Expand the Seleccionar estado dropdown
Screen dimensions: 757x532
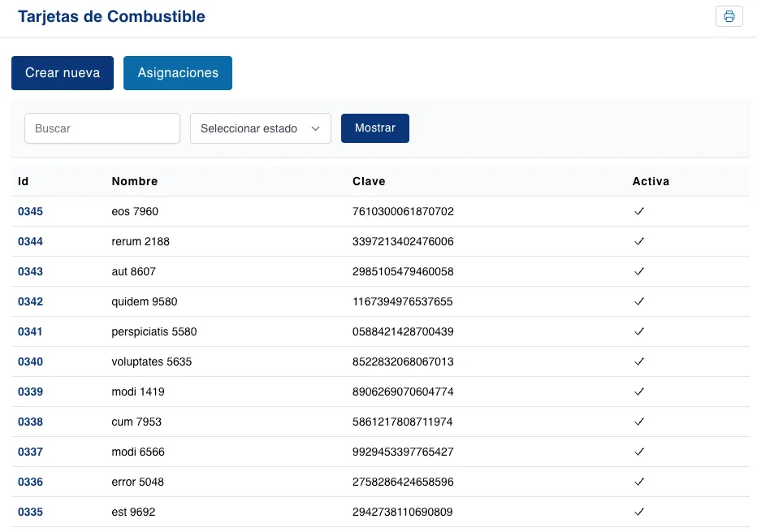pos(260,128)
